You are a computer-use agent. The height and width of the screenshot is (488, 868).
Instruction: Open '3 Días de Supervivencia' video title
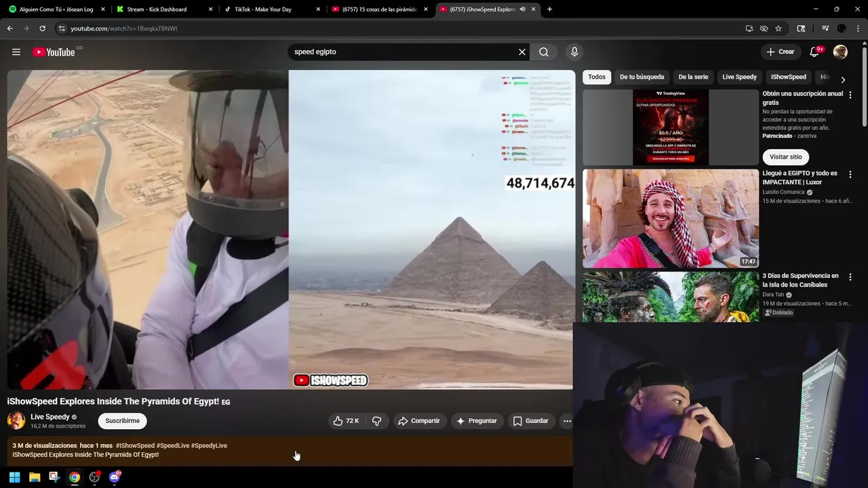pos(800,281)
